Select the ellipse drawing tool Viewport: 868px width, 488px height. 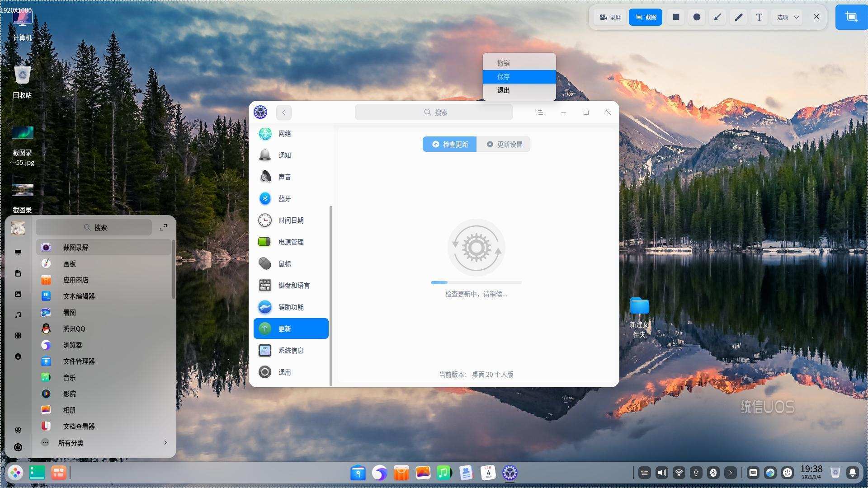point(697,17)
